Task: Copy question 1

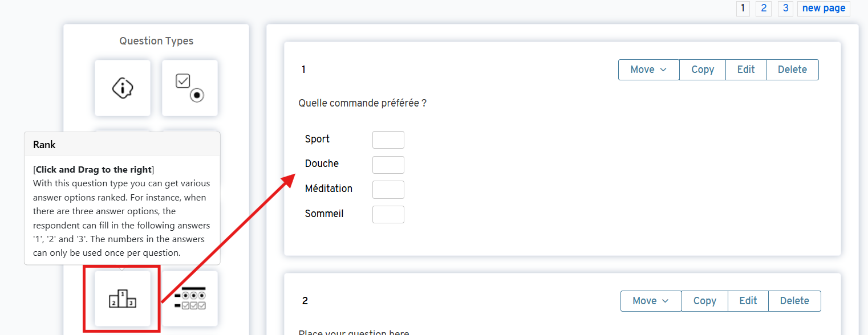Action: (x=703, y=70)
